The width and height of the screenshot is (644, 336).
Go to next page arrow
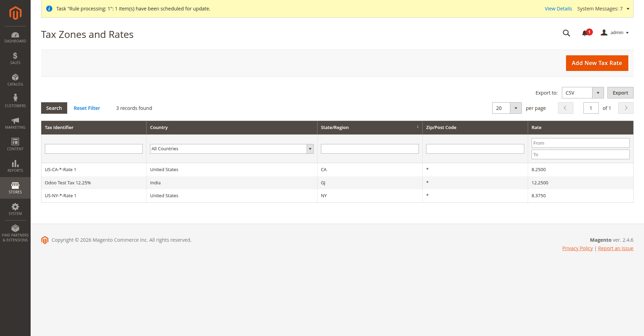[626, 108]
